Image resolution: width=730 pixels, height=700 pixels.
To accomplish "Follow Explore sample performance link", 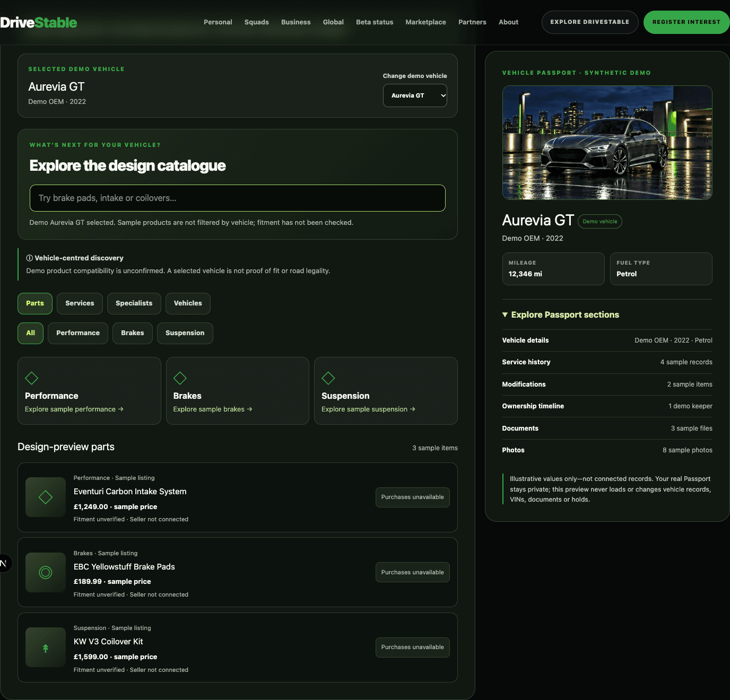I will pyautogui.click(x=74, y=409).
